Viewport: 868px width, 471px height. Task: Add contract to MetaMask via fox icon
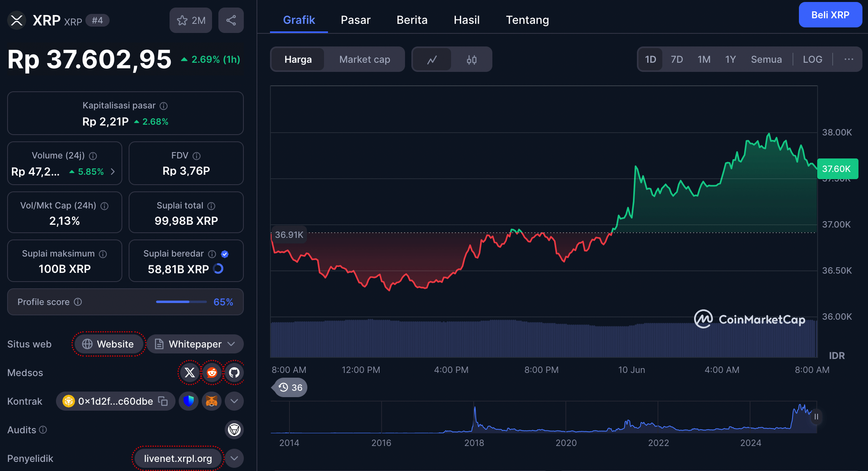(x=212, y=401)
